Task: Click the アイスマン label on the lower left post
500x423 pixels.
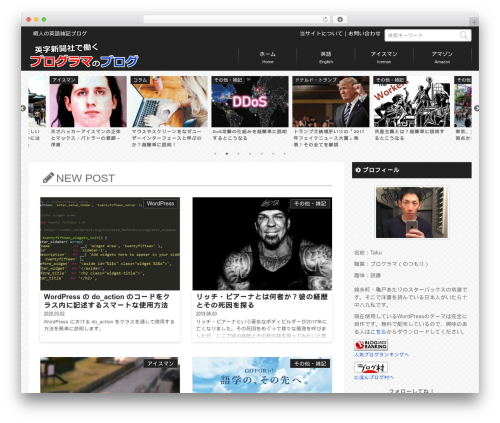Action: (161, 363)
